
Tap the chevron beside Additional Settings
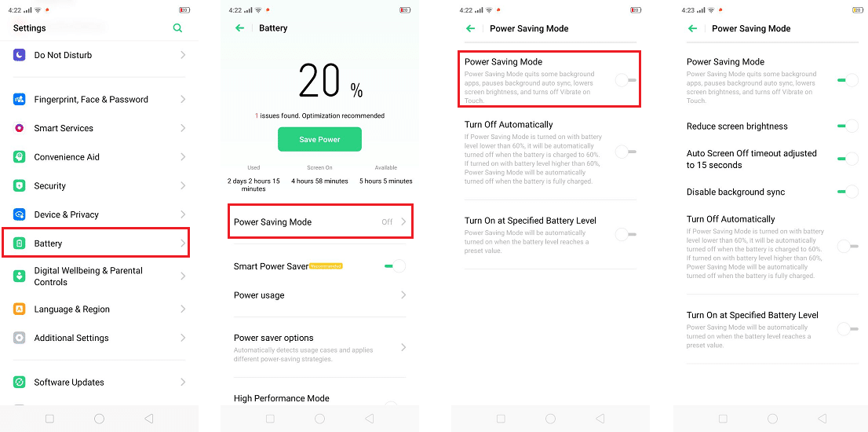pyautogui.click(x=183, y=338)
